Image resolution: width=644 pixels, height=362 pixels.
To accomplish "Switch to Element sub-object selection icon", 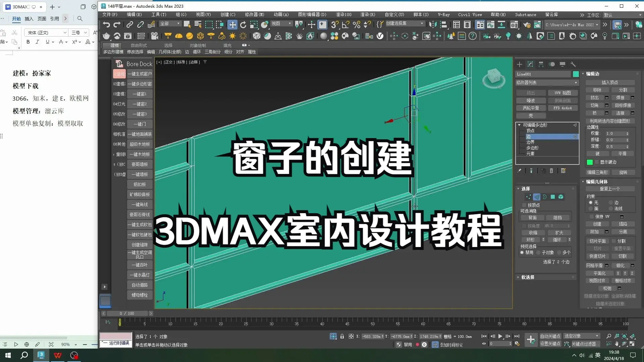I will click(561, 197).
